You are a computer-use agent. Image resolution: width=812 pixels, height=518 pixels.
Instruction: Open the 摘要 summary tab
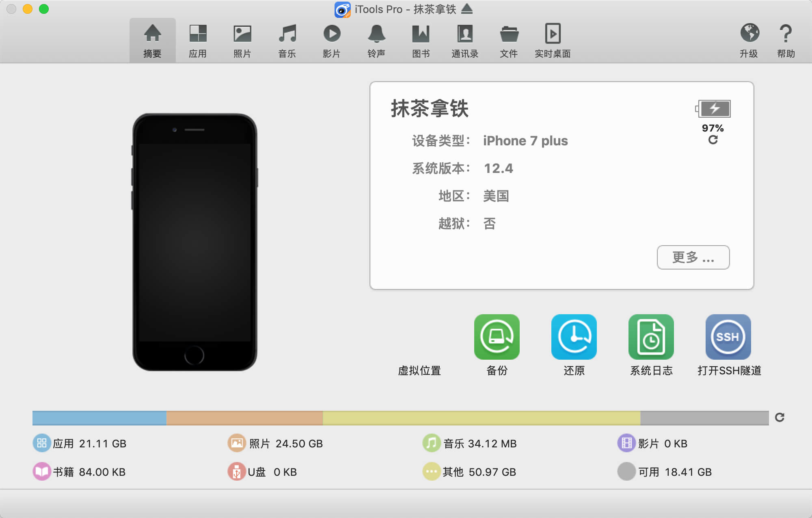tap(153, 41)
